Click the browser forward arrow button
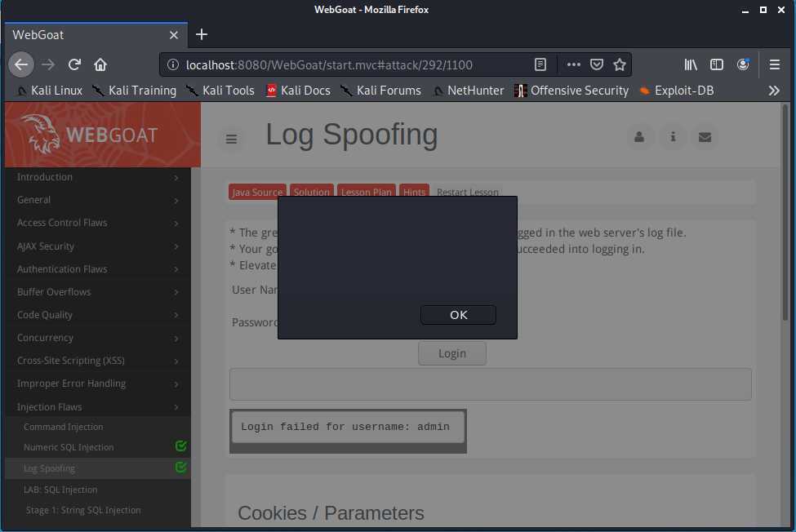The height and width of the screenshot is (532, 796). coord(48,65)
